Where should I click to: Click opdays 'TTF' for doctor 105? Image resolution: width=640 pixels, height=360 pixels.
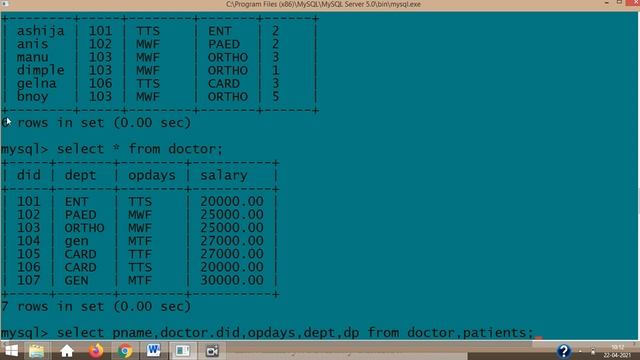pyautogui.click(x=140, y=254)
